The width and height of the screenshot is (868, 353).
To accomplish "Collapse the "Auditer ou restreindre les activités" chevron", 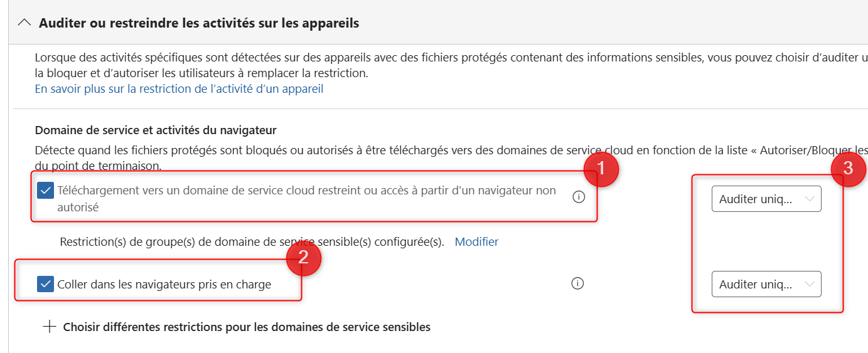I will pyautogui.click(x=24, y=23).
